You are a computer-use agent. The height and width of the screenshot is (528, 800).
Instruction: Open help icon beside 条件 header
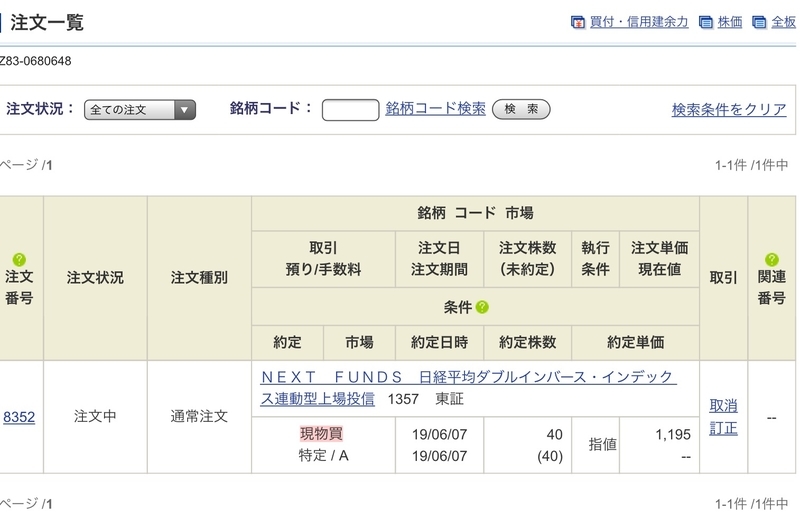[x=482, y=307]
